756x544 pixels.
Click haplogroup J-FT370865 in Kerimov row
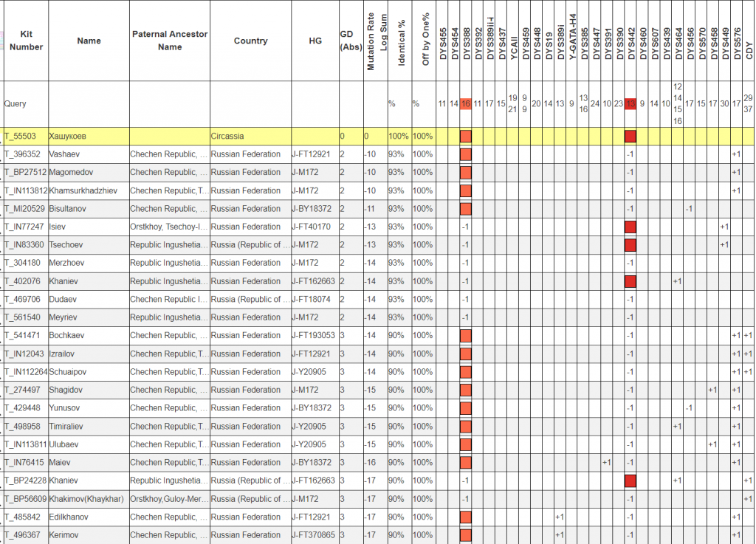click(314, 535)
